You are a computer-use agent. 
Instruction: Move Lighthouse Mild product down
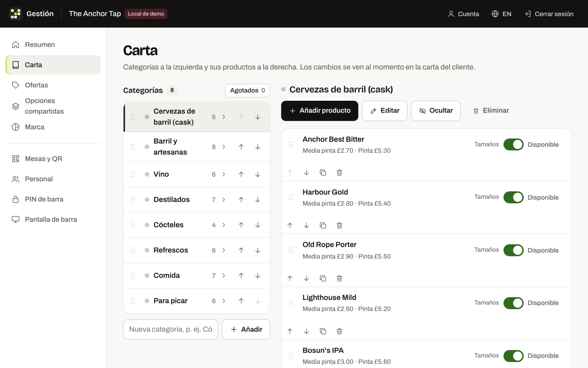coord(306,331)
